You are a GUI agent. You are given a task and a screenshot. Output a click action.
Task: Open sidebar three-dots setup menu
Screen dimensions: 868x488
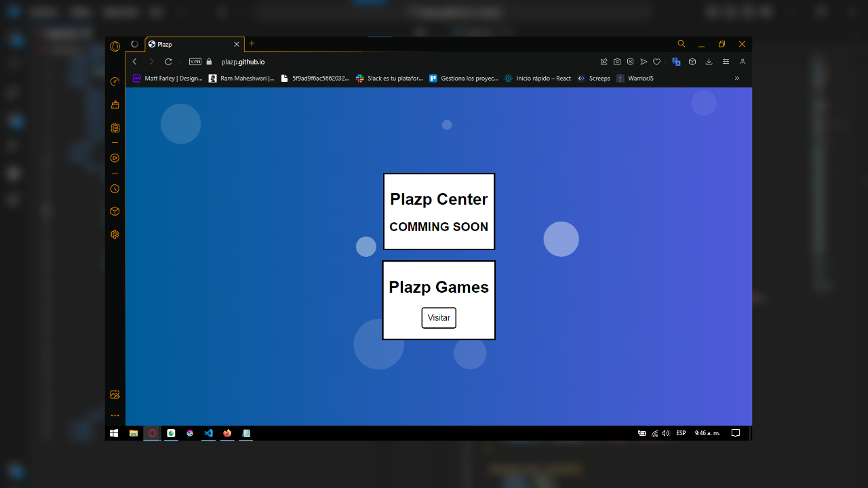point(115,415)
